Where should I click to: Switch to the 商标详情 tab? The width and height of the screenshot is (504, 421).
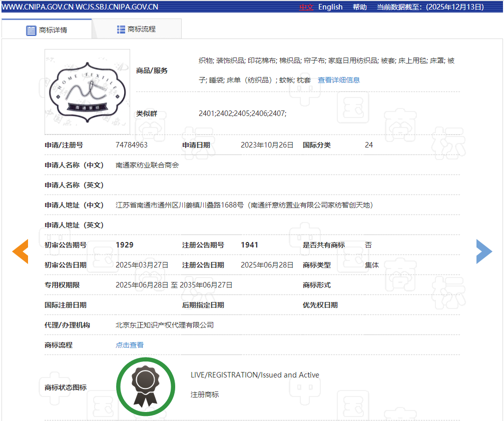53,30
